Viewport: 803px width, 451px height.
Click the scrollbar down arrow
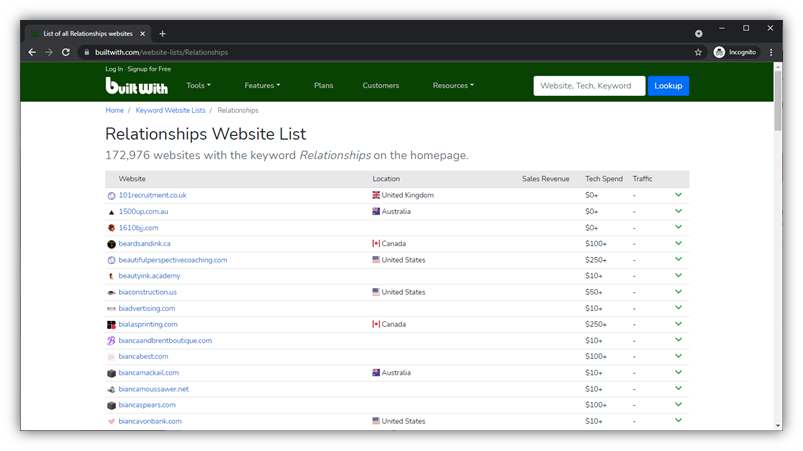click(x=778, y=426)
